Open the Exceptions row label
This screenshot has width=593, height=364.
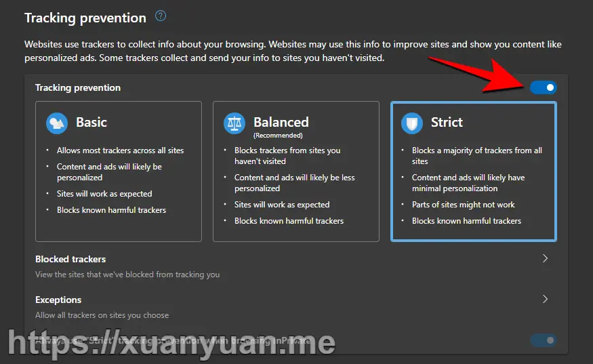[x=58, y=300]
